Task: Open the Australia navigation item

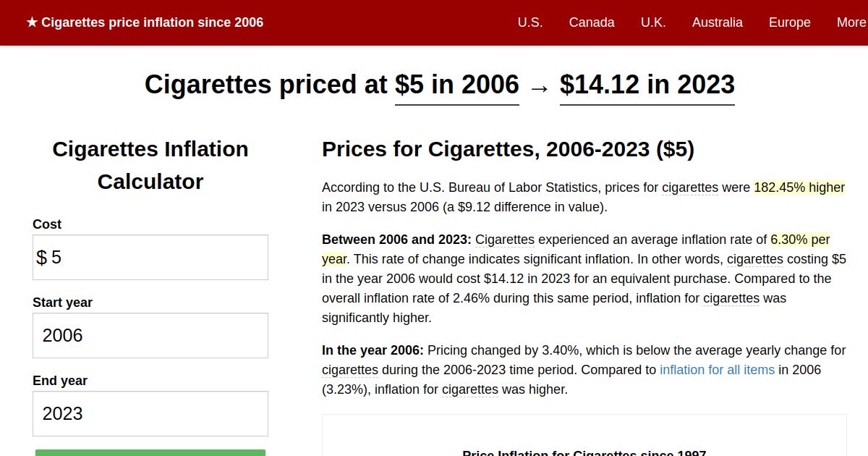Action: 718,22
